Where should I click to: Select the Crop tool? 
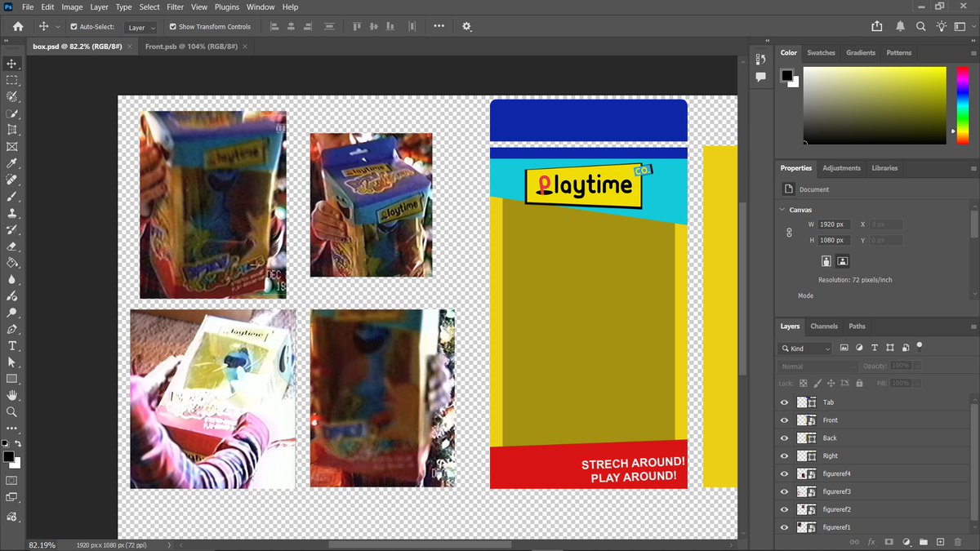(11, 130)
